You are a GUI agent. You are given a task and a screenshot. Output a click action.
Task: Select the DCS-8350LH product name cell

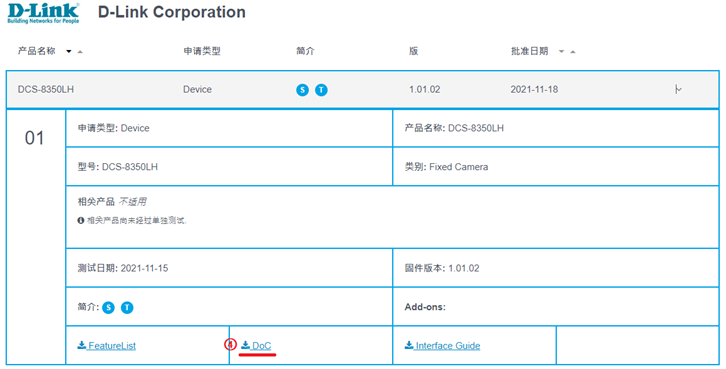click(46, 89)
